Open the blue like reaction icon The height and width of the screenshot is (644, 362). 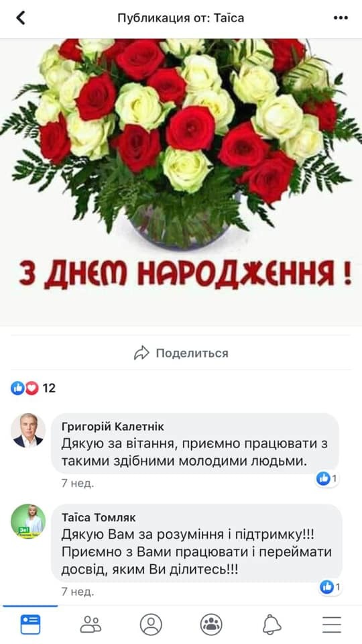tap(17, 388)
